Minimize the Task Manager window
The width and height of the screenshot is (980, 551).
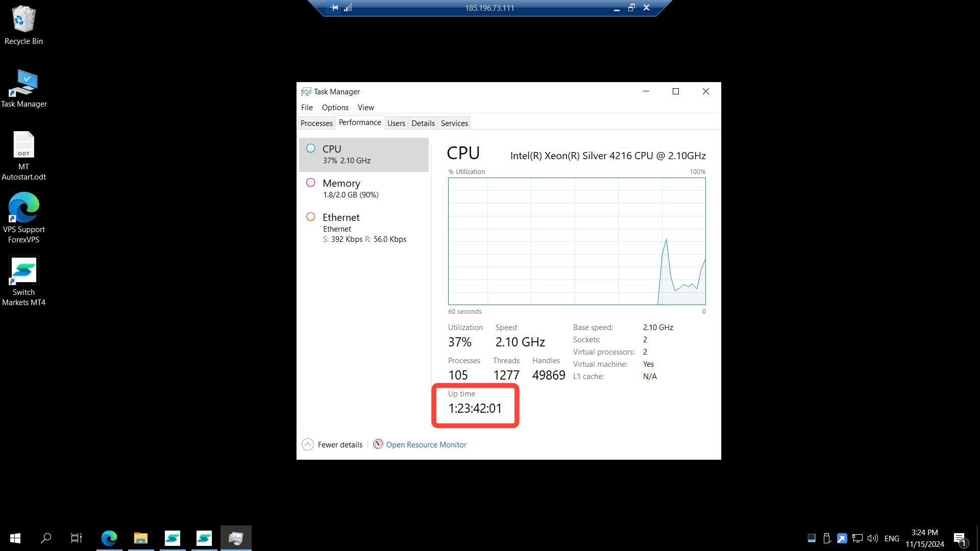[x=646, y=91]
